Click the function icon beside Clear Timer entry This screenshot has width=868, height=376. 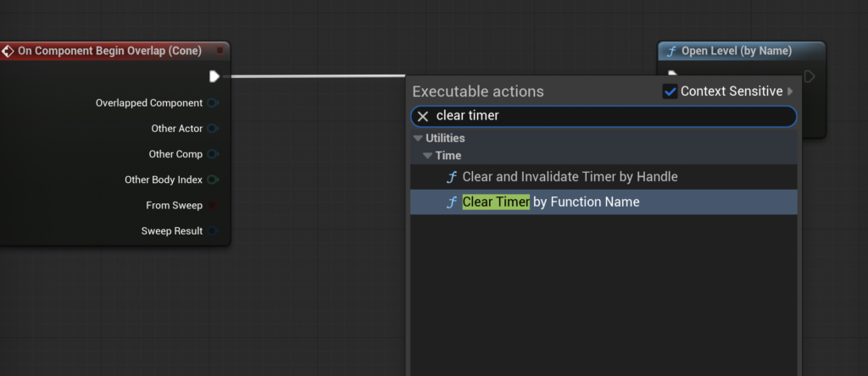[453, 202]
